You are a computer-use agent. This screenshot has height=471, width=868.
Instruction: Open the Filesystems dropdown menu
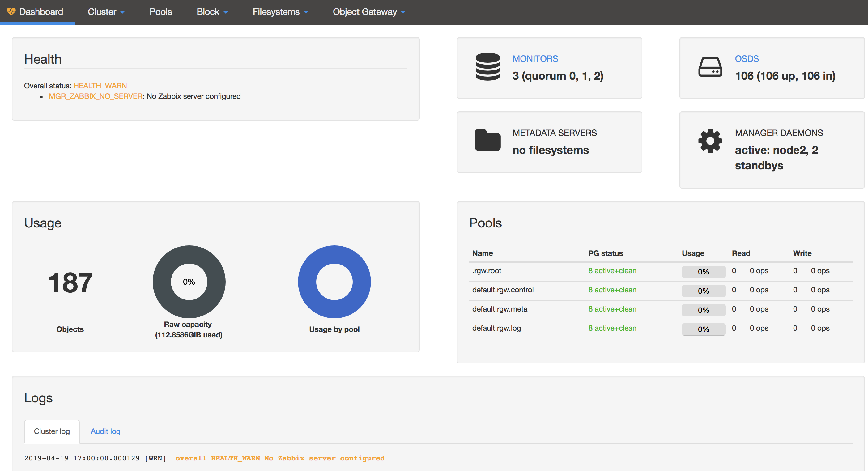[x=279, y=11]
